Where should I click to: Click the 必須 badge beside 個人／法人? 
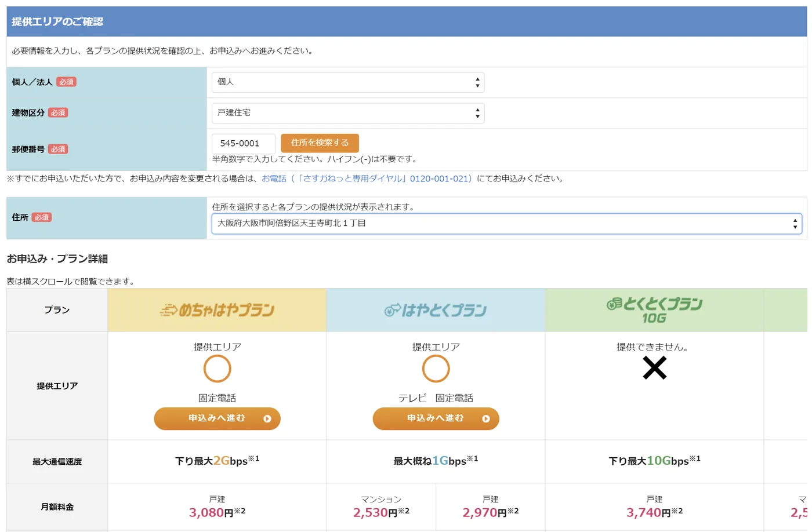(66, 82)
